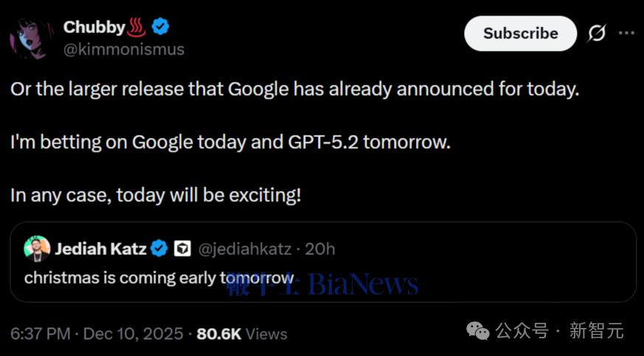The height and width of the screenshot is (356, 644).
Task: Click the Chubby display name
Action: [x=93, y=27]
